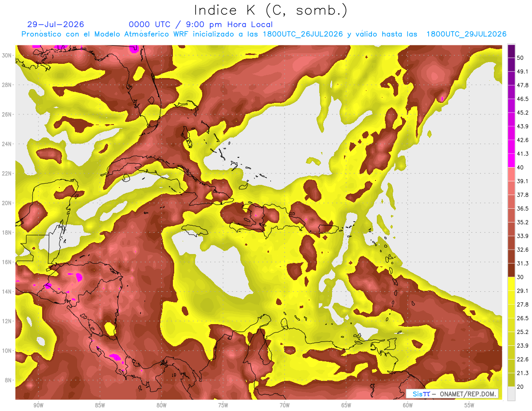Click the longitude label "85W"
532x411 pixels.
(100, 405)
